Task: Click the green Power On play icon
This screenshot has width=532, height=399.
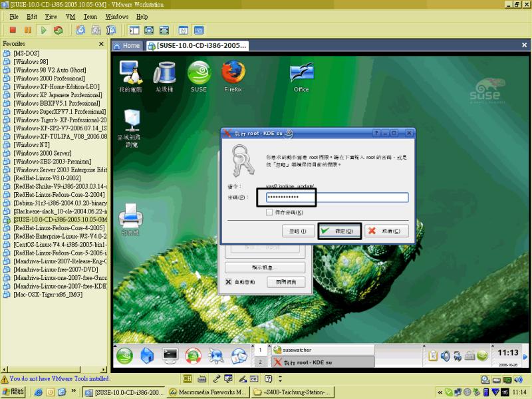Action: pyautogui.click(x=43, y=30)
